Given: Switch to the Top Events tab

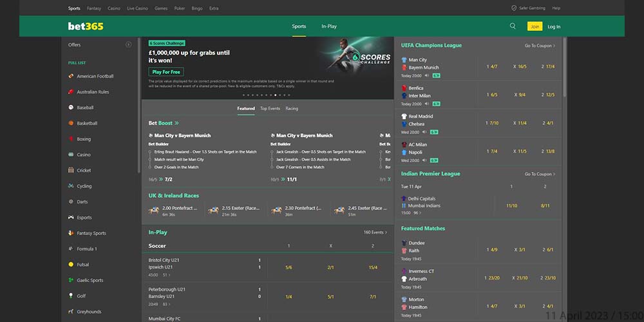Looking at the screenshot, I should point(270,109).
